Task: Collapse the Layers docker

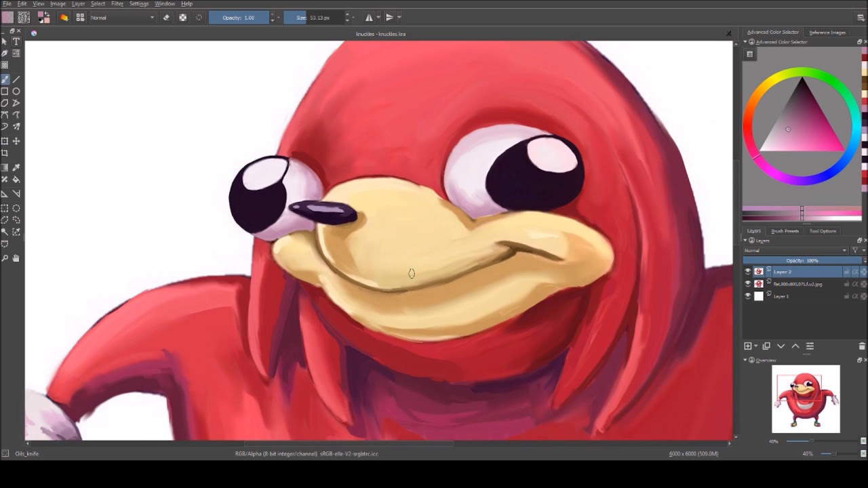Action: coord(746,241)
